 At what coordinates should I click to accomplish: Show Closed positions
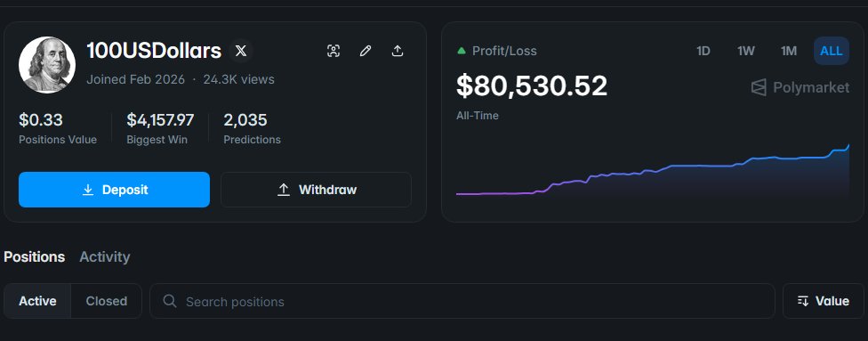pos(107,301)
